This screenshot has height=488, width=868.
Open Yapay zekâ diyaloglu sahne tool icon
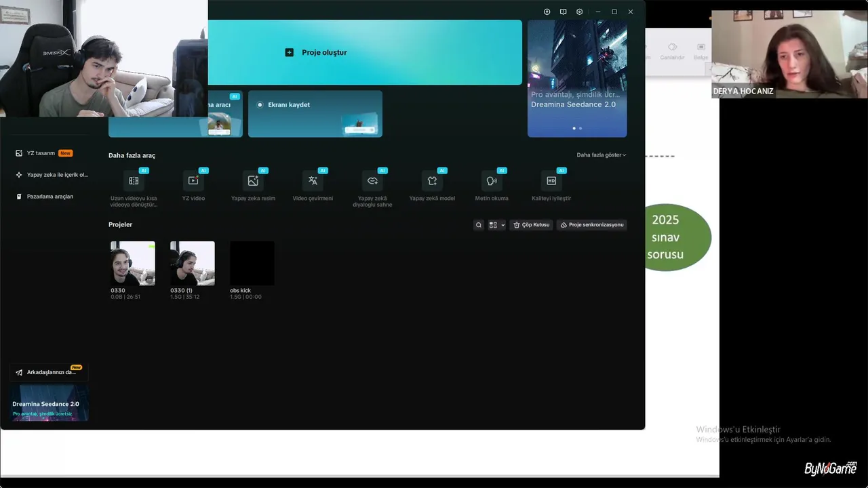click(372, 180)
